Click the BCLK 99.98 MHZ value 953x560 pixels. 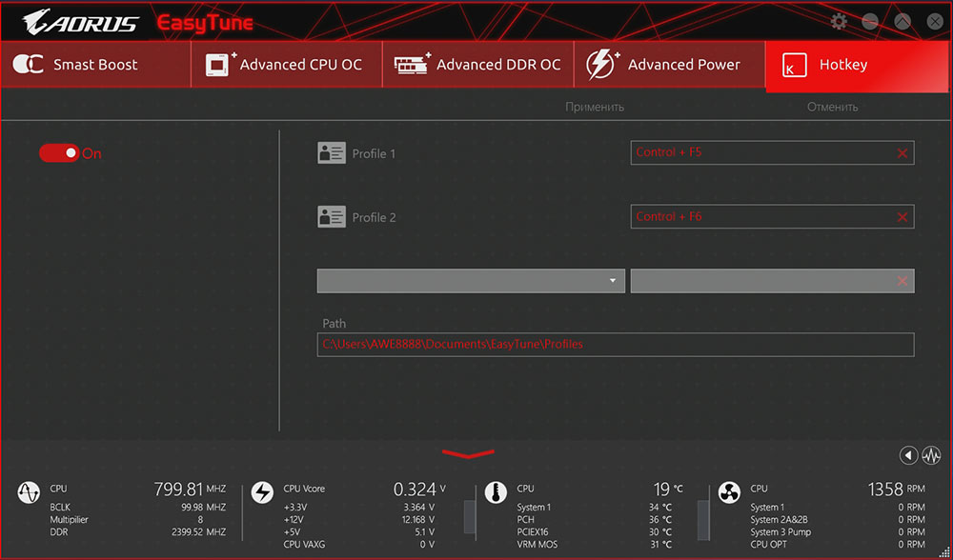click(x=204, y=508)
